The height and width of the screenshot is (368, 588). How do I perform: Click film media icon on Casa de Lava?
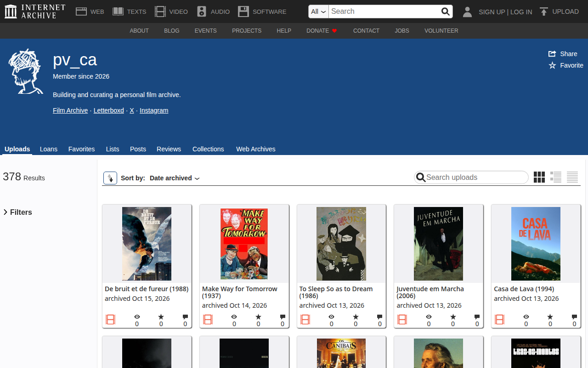(x=499, y=319)
